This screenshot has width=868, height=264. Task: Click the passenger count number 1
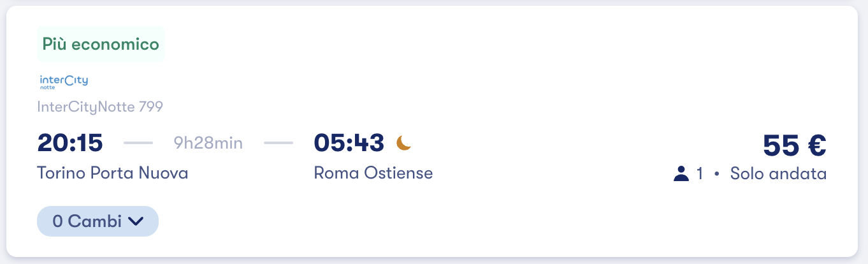click(x=700, y=173)
